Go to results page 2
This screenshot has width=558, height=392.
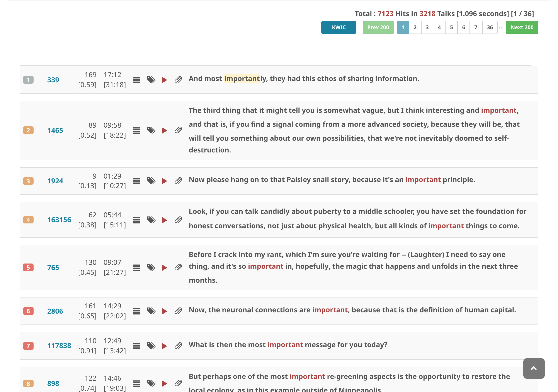pyautogui.click(x=415, y=27)
